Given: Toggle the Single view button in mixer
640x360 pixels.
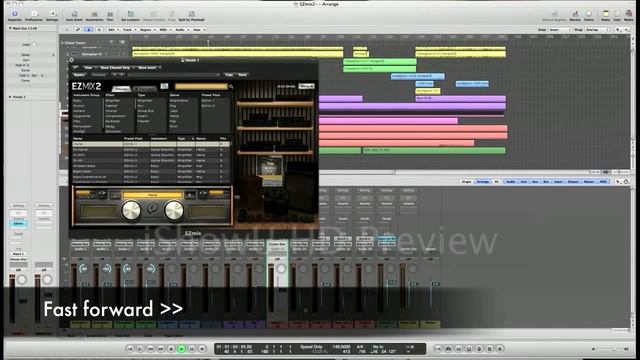Looking at the screenshot, I should coord(466,182).
